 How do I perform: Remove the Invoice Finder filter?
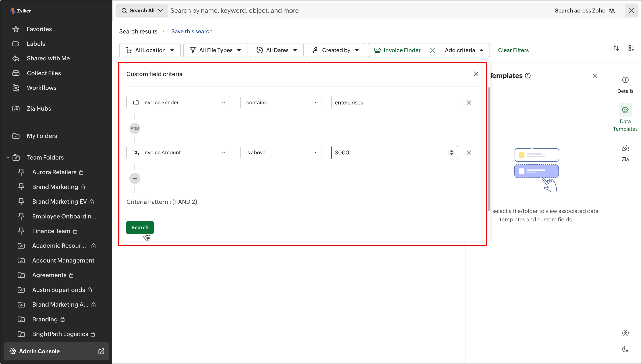433,50
